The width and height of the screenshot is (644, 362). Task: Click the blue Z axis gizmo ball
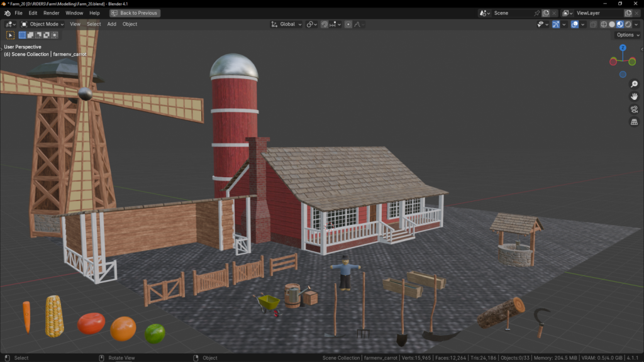click(623, 48)
